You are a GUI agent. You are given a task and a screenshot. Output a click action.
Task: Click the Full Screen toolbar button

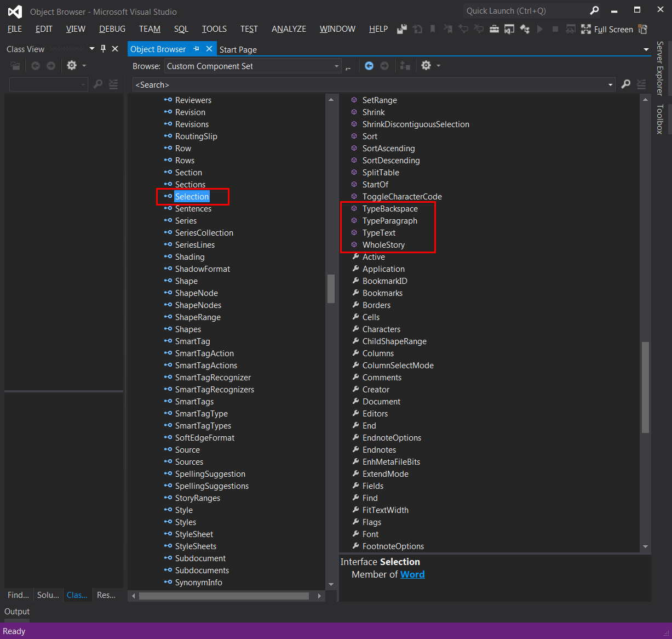pos(607,30)
